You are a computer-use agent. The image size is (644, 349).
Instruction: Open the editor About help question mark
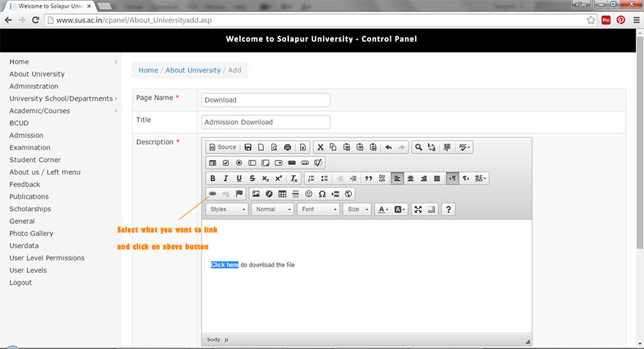pos(448,209)
